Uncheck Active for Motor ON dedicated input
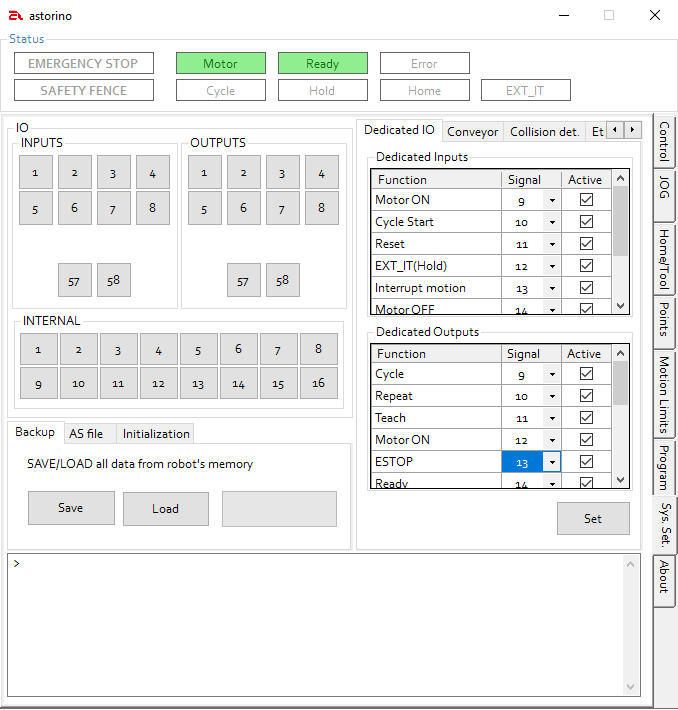The width and height of the screenshot is (678, 710). point(586,200)
